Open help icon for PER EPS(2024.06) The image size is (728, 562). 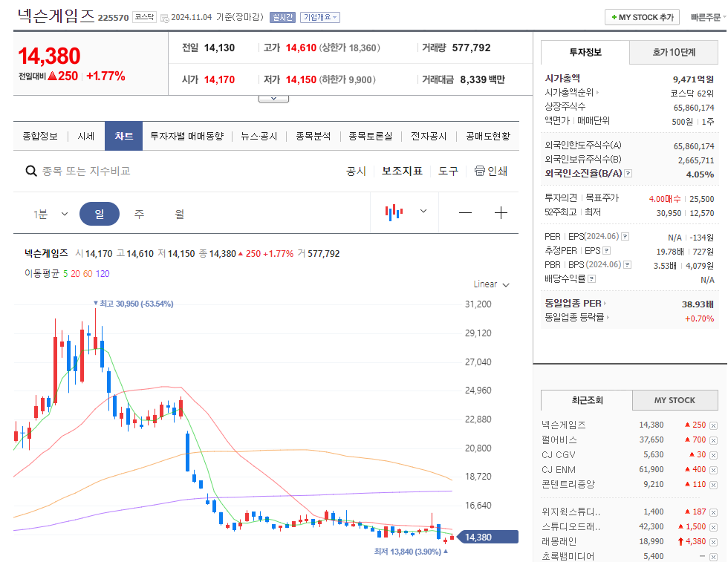pos(625,237)
